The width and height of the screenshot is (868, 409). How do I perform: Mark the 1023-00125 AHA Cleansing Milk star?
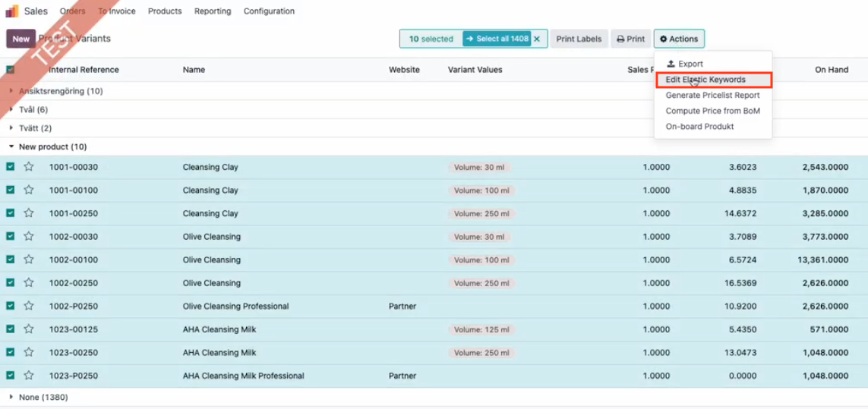tap(29, 329)
